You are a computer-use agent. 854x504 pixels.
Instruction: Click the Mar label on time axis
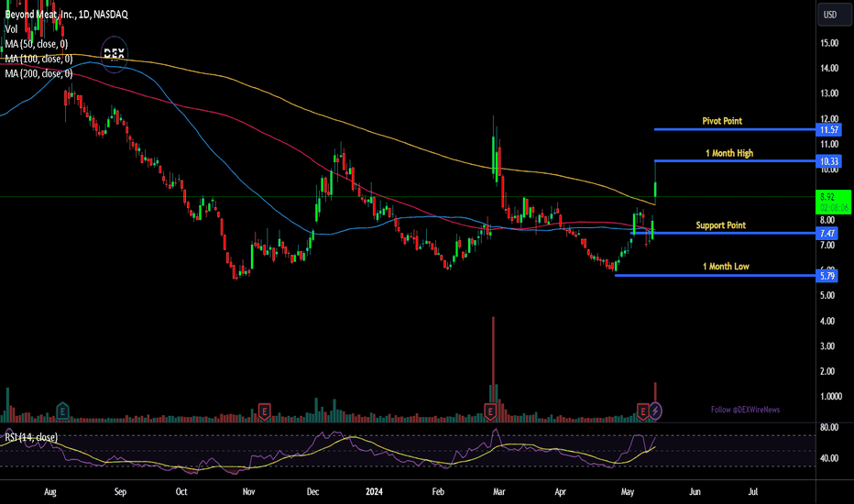(498, 491)
